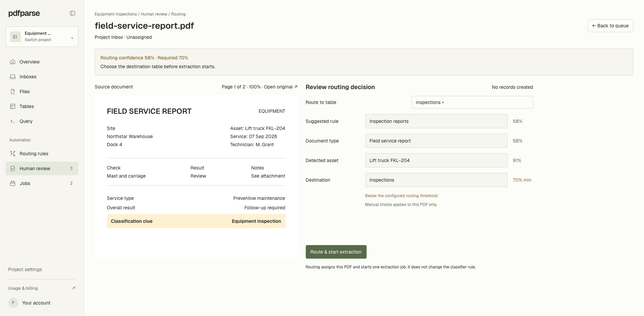Open Files in sidebar
This screenshot has width=644, height=316.
click(x=42, y=91)
